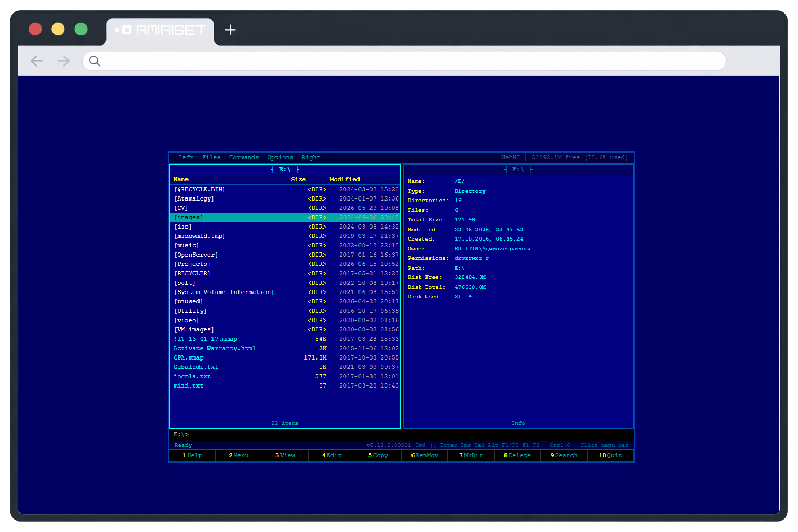Click the E:\ drive header of left panel

[285, 170]
